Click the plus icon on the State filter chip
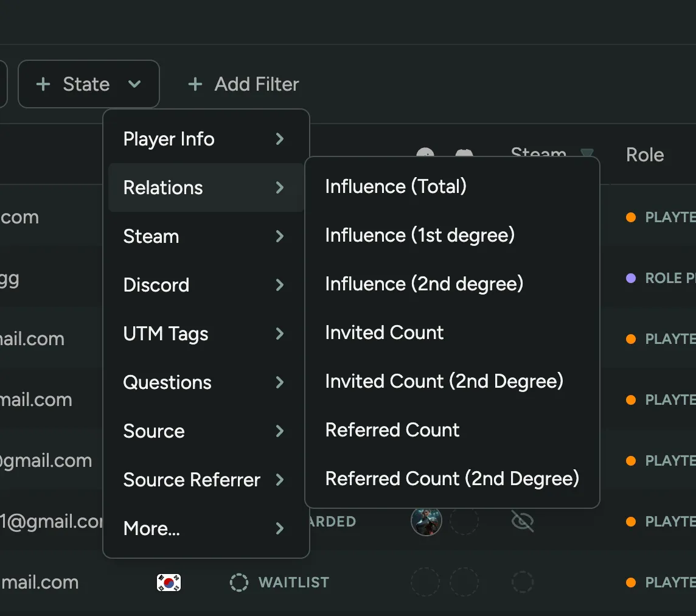This screenshot has height=616, width=696. pos(44,84)
